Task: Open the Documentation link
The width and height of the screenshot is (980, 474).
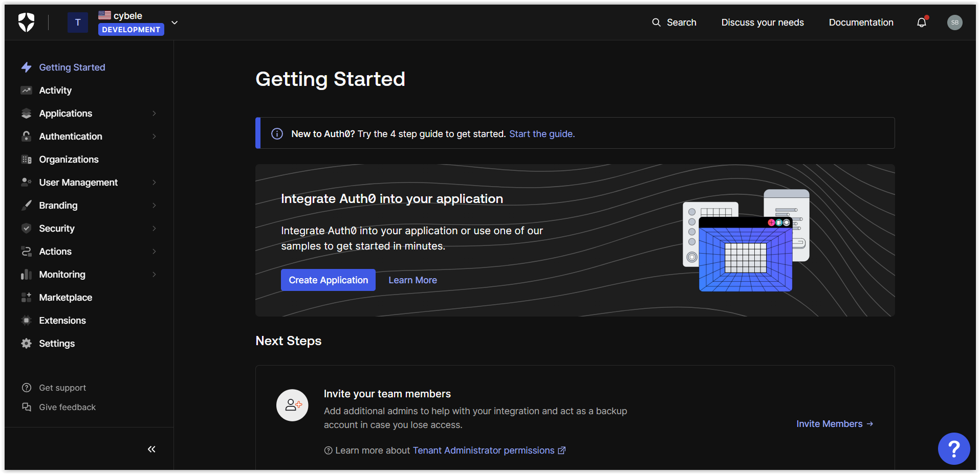Action: click(x=861, y=22)
